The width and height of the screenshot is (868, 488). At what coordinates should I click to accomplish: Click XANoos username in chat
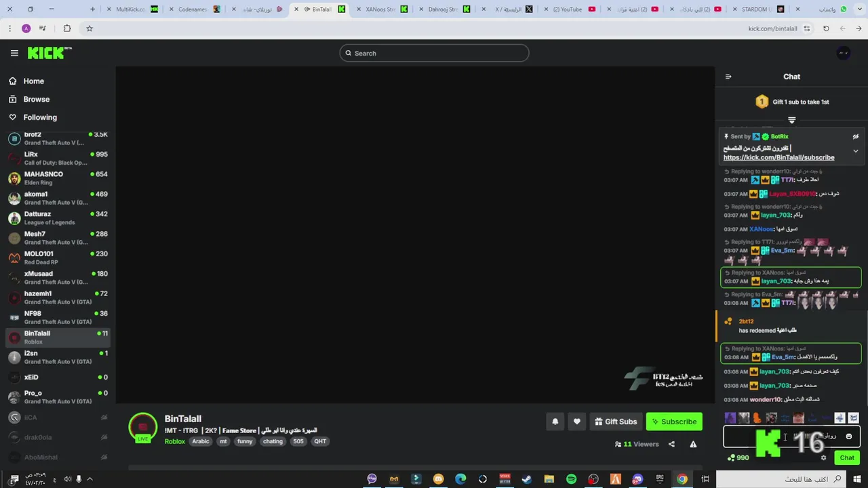761,229
